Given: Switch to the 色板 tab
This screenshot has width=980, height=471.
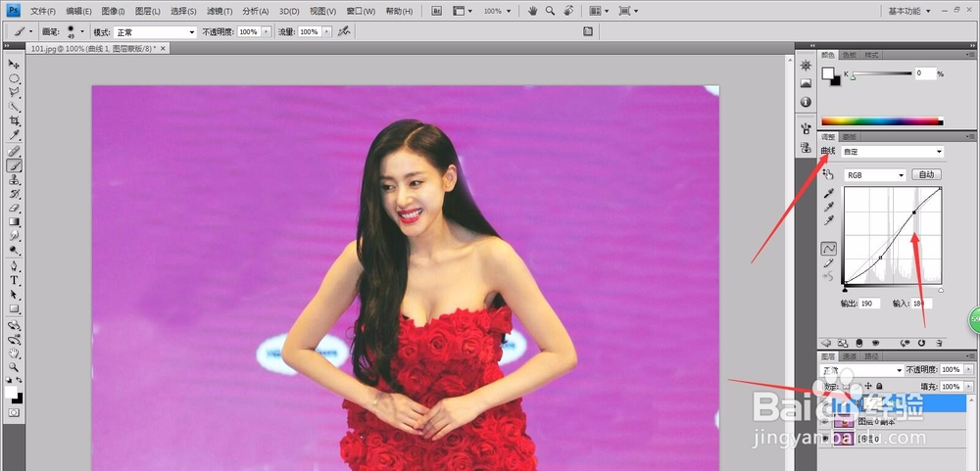Looking at the screenshot, I should click(849, 55).
